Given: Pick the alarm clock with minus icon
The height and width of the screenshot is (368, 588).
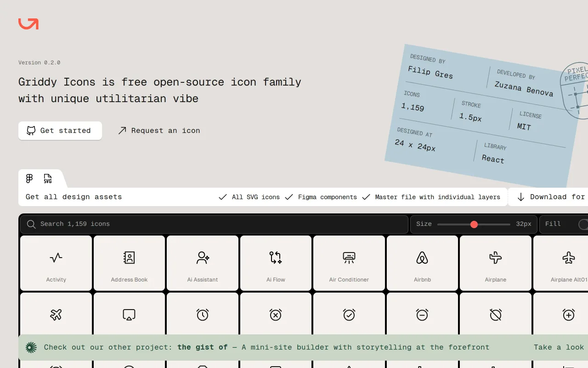Looking at the screenshot, I should 422,315.
